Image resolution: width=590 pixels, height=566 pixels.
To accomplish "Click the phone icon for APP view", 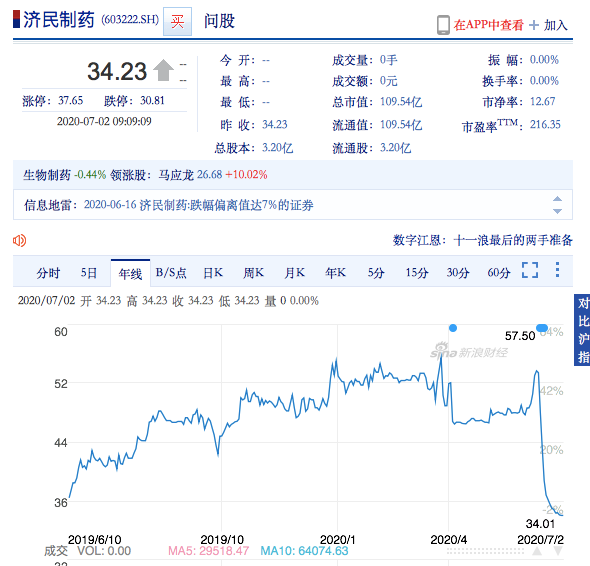I will (x=443, y=25).
